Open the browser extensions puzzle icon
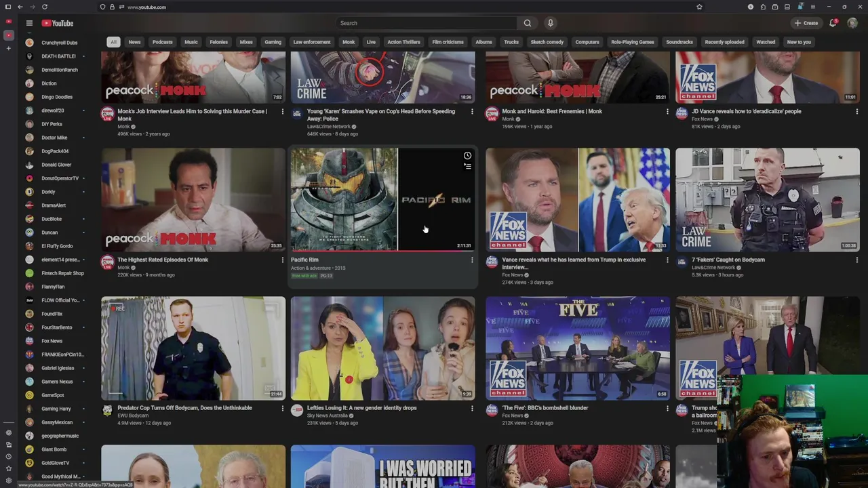The width and height of the screenshot is (868, 488). [x=763, y=7]
